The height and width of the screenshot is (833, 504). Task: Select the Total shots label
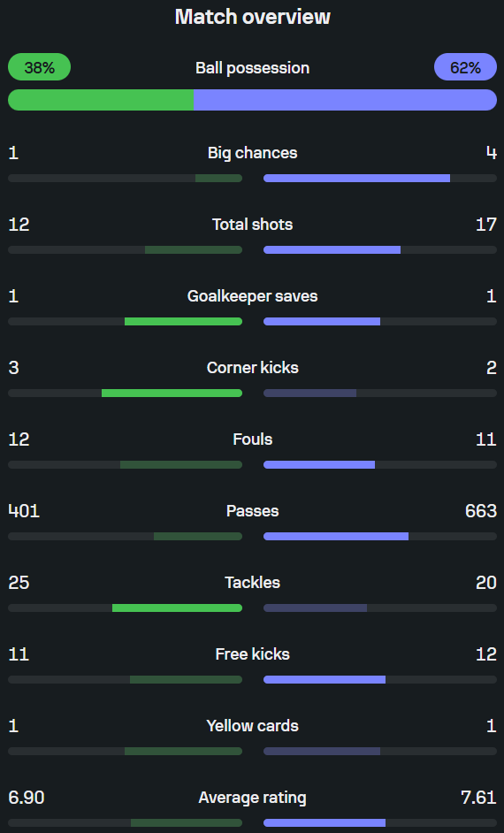tap(252, 225)
